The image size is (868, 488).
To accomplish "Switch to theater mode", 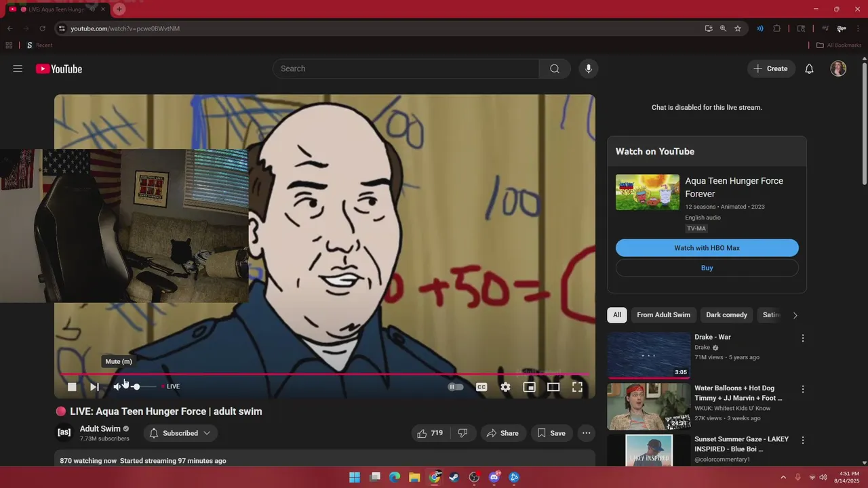I will point(553,387).
